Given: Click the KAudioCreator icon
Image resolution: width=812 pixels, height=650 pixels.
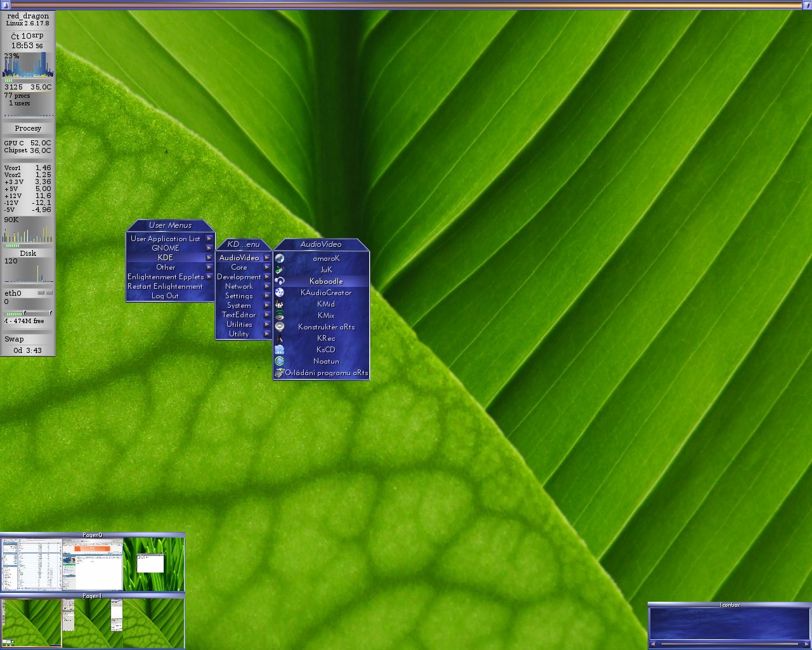Looking at the screenshot, I should coord(279,293).
